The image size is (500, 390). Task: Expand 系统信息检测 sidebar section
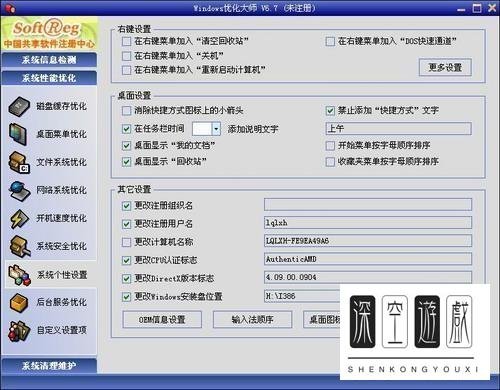point(49,60)
